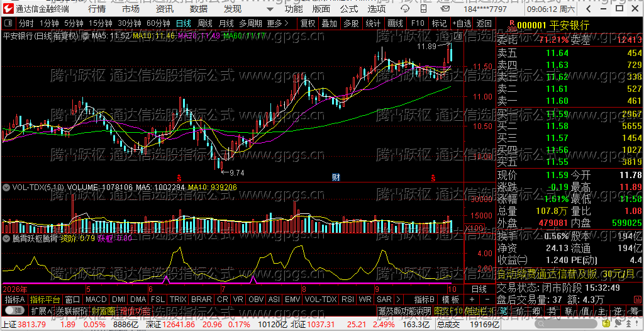The image size is (644, 331).
Task: Open the 数据 menu
Action: [199, 9]
